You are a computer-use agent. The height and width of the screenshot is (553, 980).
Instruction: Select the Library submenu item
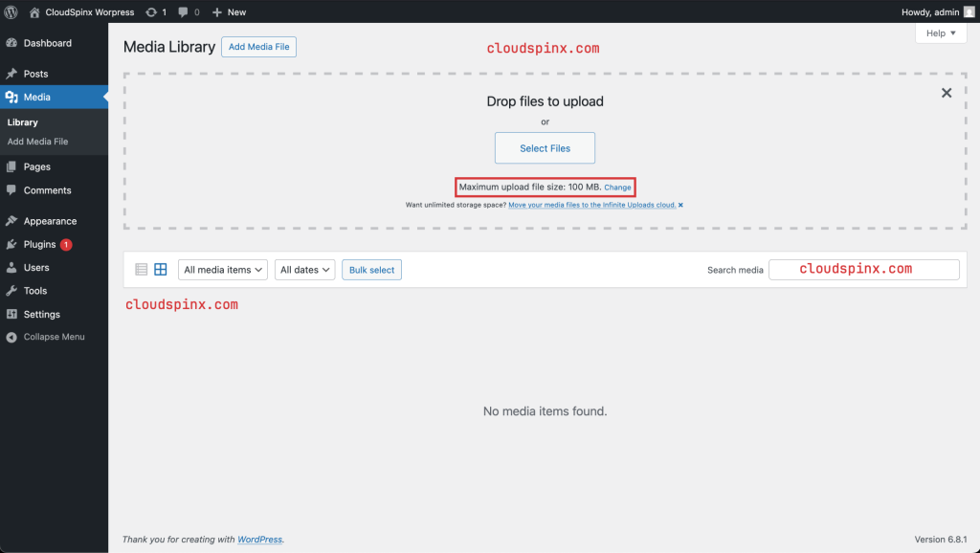(21, 122)
